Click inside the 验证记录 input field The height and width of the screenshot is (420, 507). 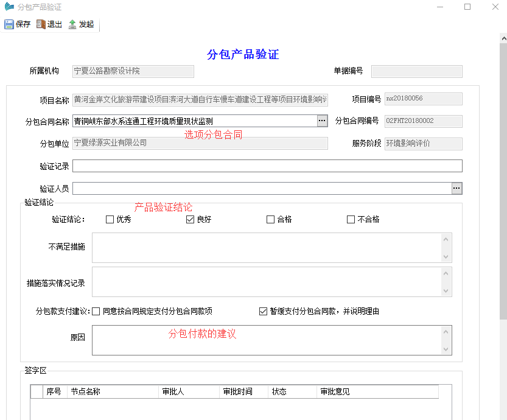(268, 166)
